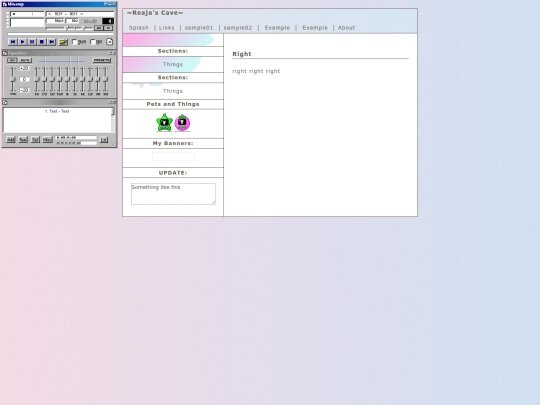540x405 pixels.
Task: Click the playlist Sel button
Action: point(35,139)
